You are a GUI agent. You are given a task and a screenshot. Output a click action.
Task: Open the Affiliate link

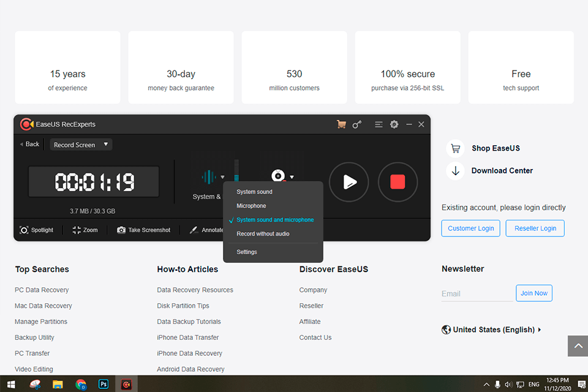click(x=310, y=322)
